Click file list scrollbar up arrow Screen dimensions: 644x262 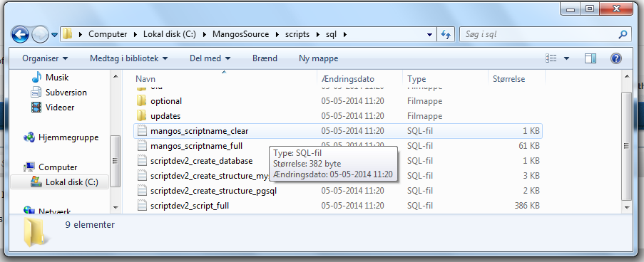click(x=627, y=76)
